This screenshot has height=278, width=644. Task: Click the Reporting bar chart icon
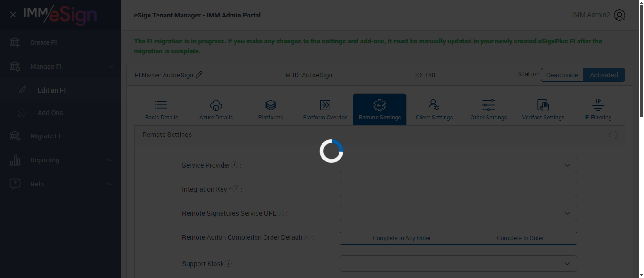coord(15,160)
